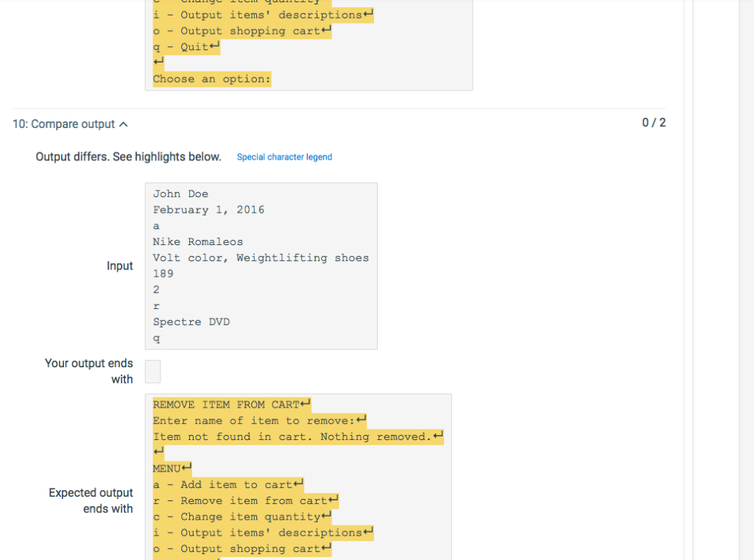Click 'Output differs. See highlights below.' message
Viewport: 754px width, 560px height.
128,157
